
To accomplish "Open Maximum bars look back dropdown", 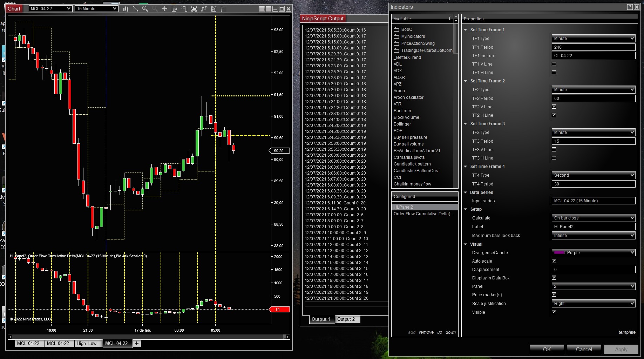I will click(x=594, y=236).
